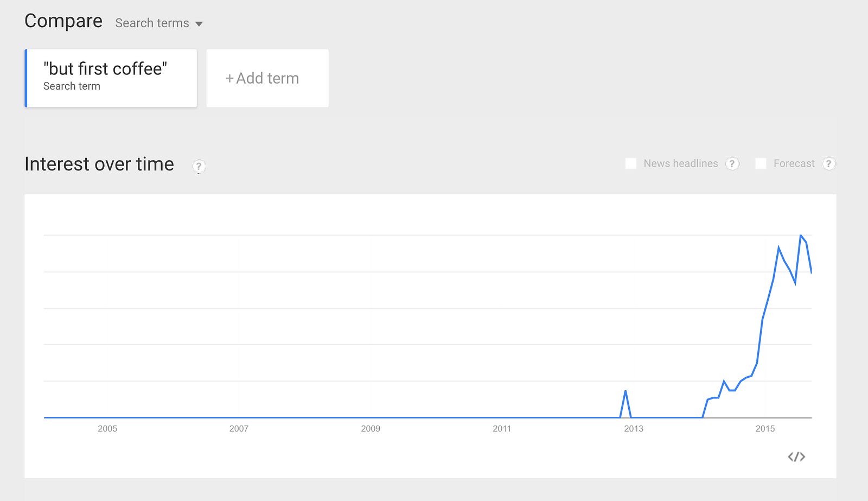
Task: Open the embed code icon below the chart
Action: [796, 457]
